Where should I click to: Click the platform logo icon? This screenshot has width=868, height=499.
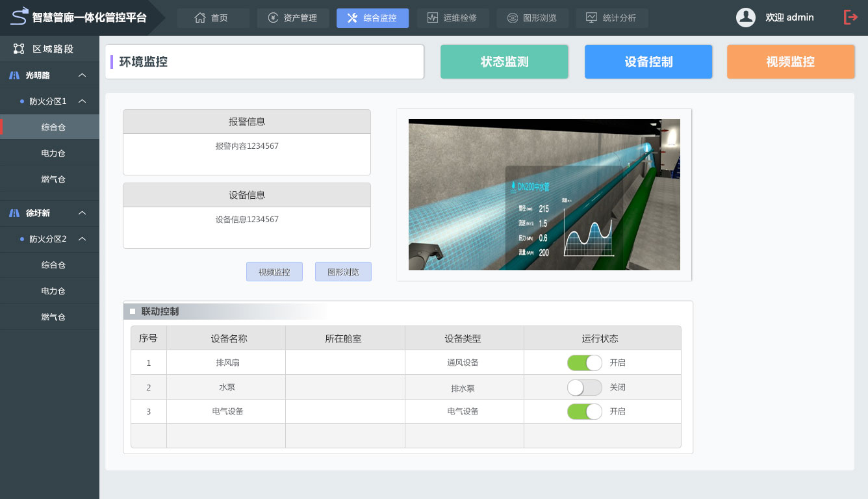click(x=19, y=16)
